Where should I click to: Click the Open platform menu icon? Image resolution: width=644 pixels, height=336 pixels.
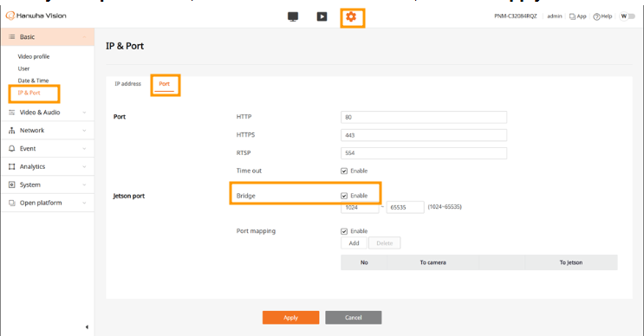point(12,203)
